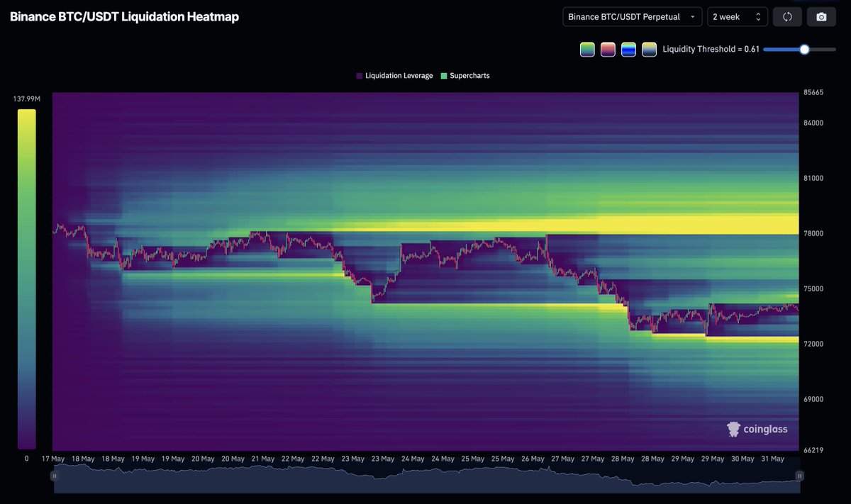Image resolution: width=851 pixels, height=504 pixels.
Task: Click the 137.99M liquidation color scale bar
Action: 26,279
